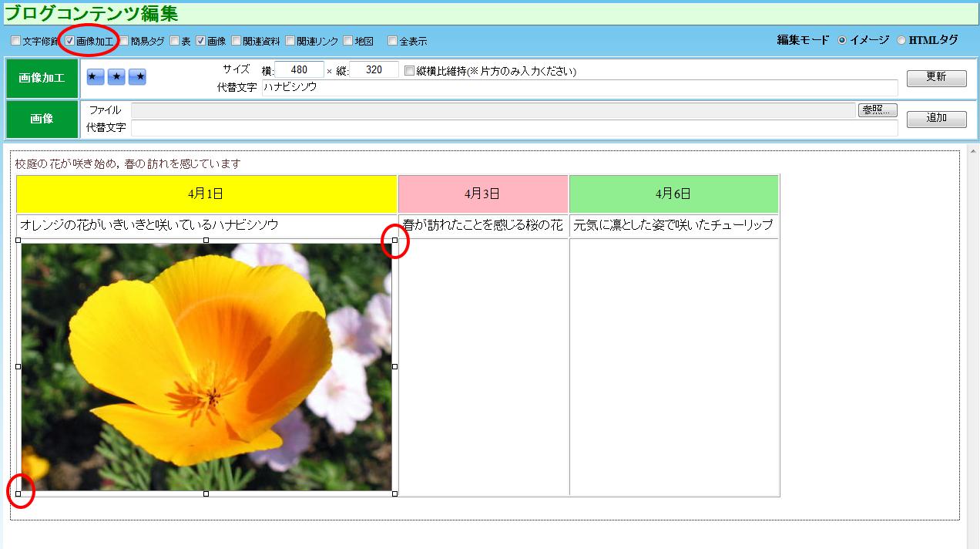Click the 追加 button
Image resolution: width=980 pixels, height=549 pixels.
tap(936, 119)
